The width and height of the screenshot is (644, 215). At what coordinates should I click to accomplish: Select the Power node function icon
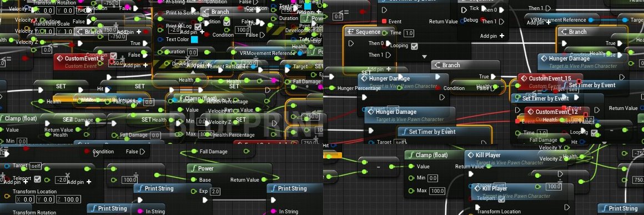tap(193, 168)
